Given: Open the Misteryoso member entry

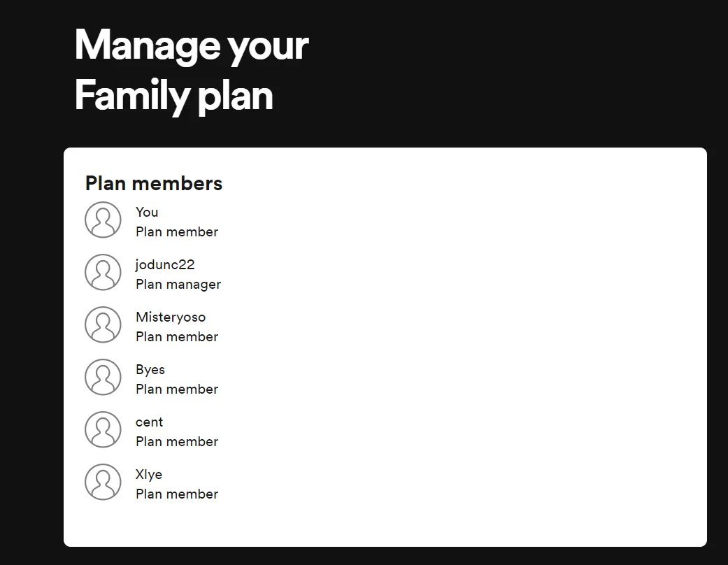Looking at the screenshot, I should click(171, 317).
